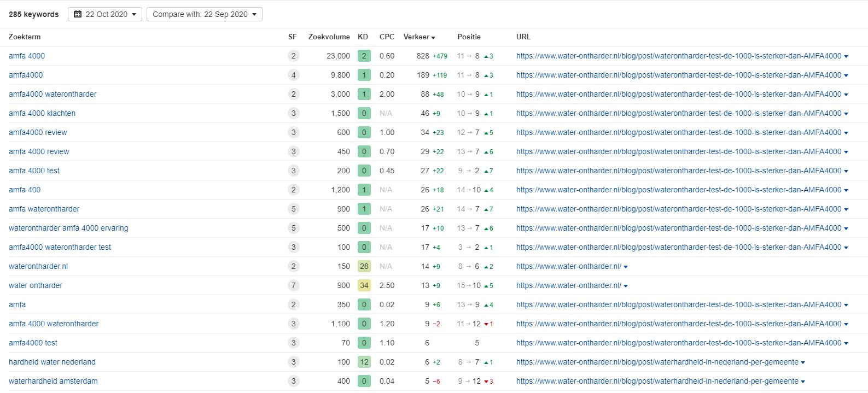Sort by the CPC column header
Image resolution: width=868 pixels, height=393 pixels.
tap(387, 37)
